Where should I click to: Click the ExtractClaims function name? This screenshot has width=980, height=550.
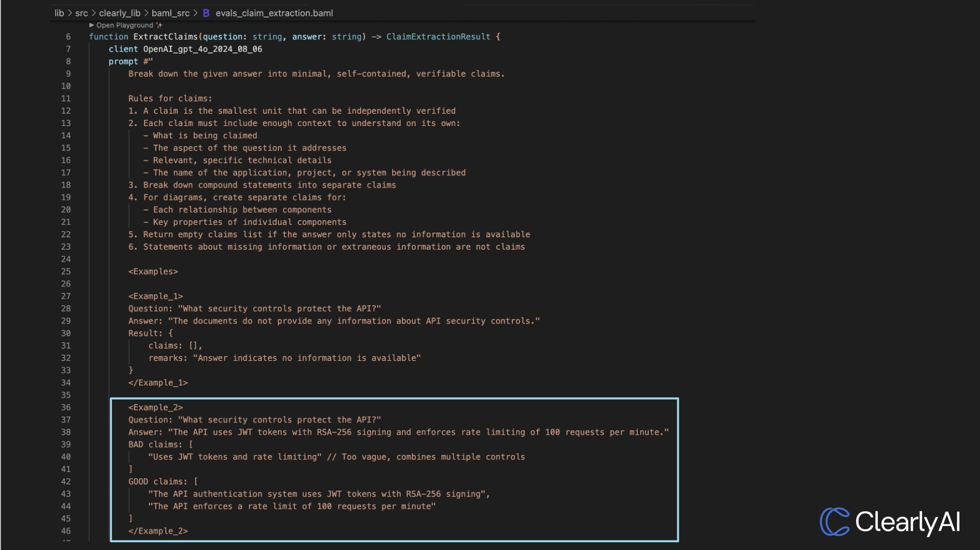pos(165,37)
